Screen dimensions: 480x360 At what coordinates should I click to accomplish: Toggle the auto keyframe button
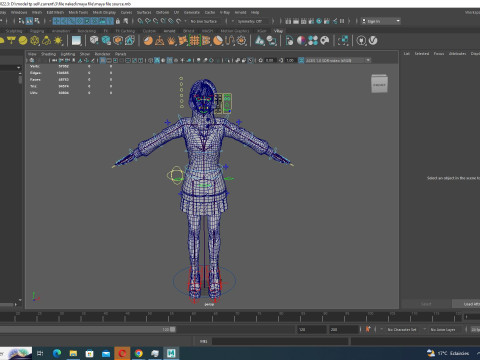[368, 329]
